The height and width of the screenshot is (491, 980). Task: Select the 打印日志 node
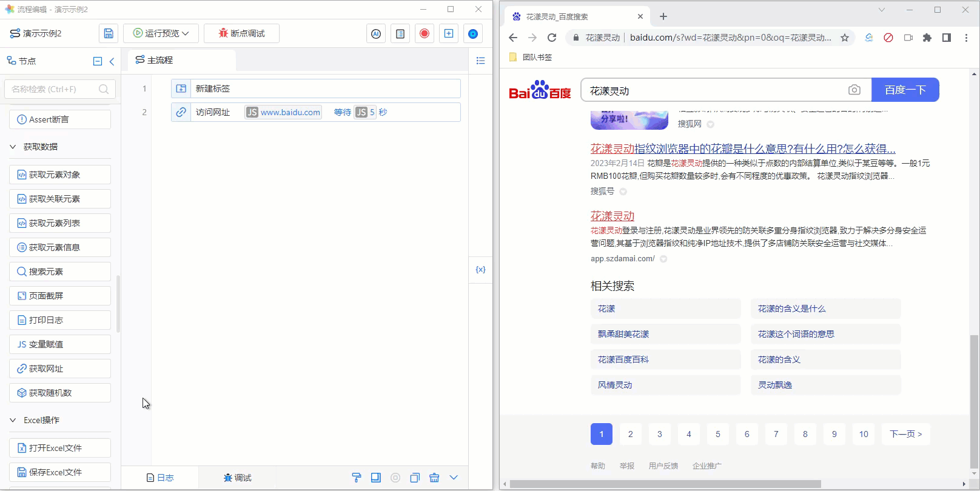(60, 320)
